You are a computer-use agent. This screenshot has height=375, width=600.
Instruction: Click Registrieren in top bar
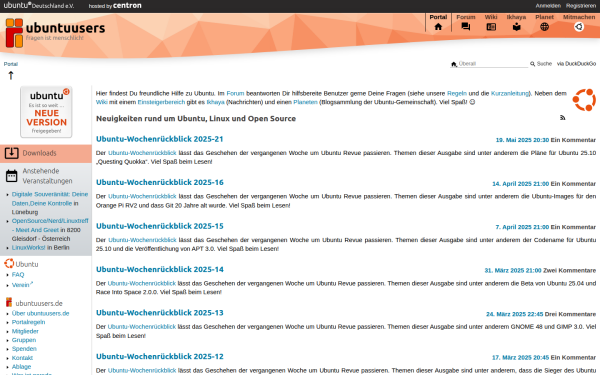(580, 6)
